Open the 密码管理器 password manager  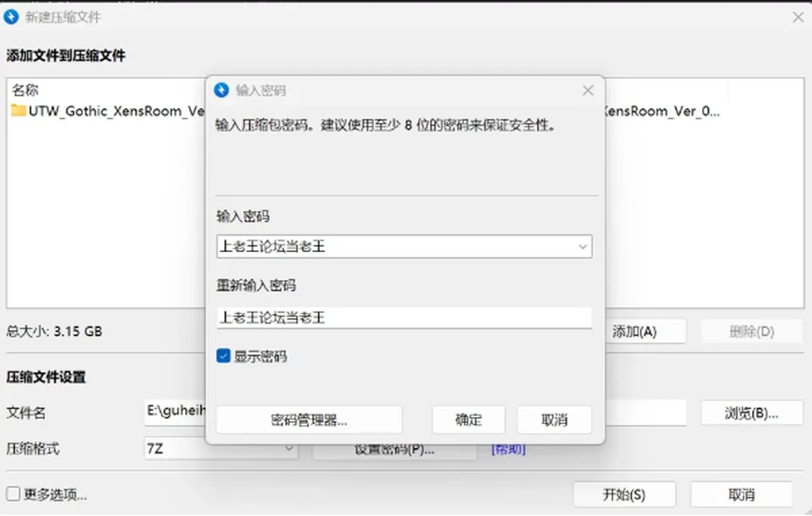[310, 420]
